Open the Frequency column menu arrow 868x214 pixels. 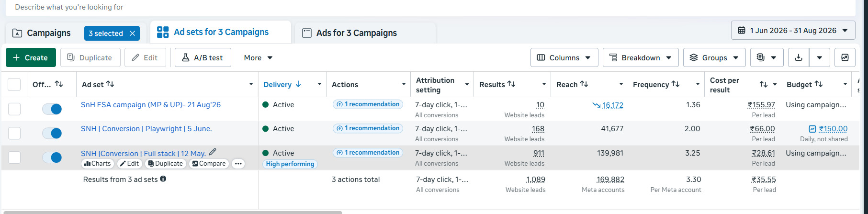click(x=698, y=84)
